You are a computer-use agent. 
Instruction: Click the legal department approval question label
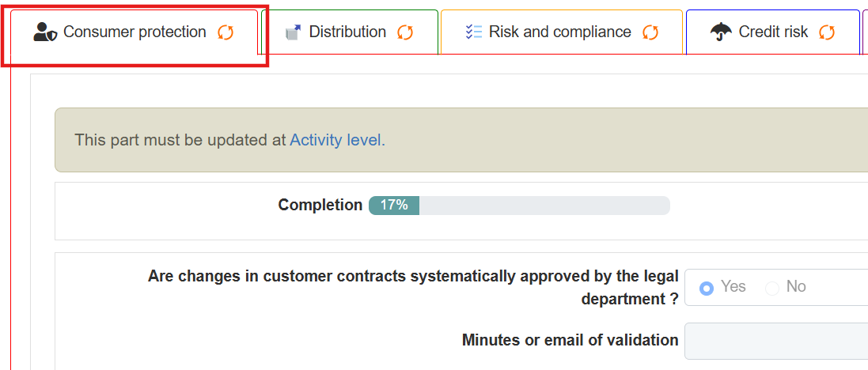pos(413,288)
